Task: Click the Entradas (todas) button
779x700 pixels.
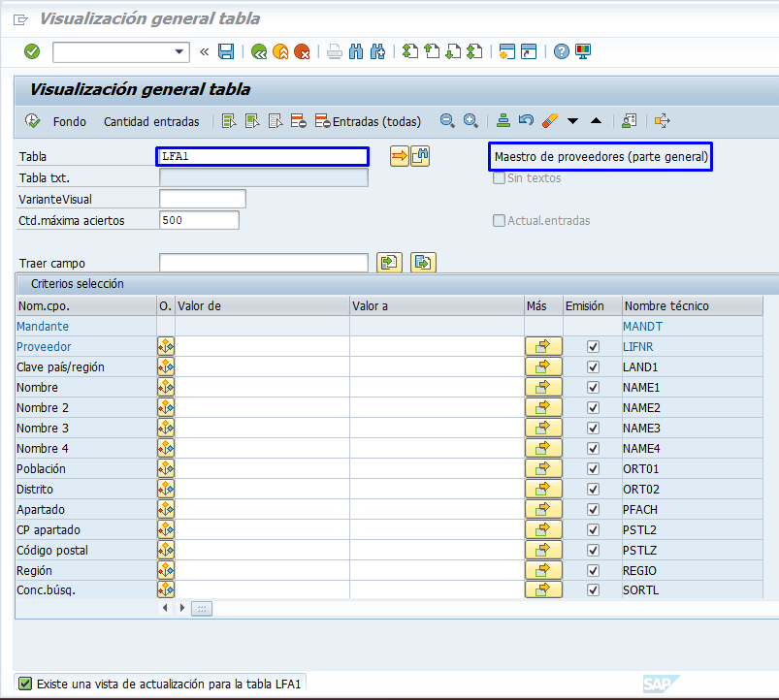Action: tap(369, 121)
